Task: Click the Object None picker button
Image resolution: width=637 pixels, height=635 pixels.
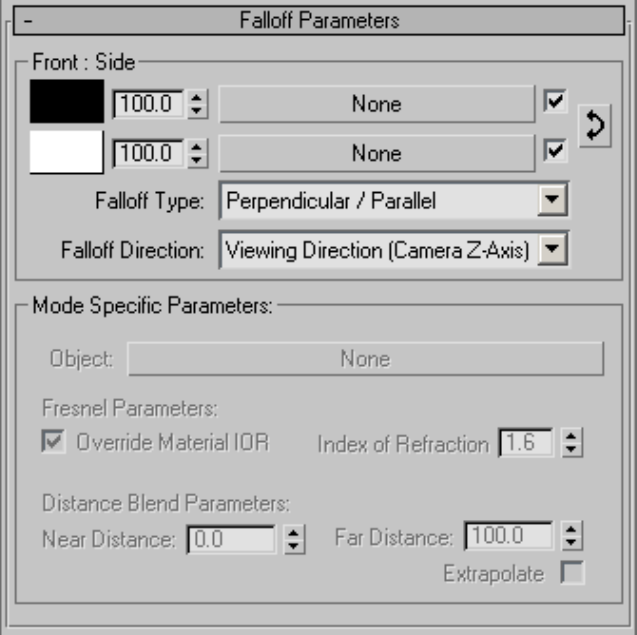Action: click(364, 359)
